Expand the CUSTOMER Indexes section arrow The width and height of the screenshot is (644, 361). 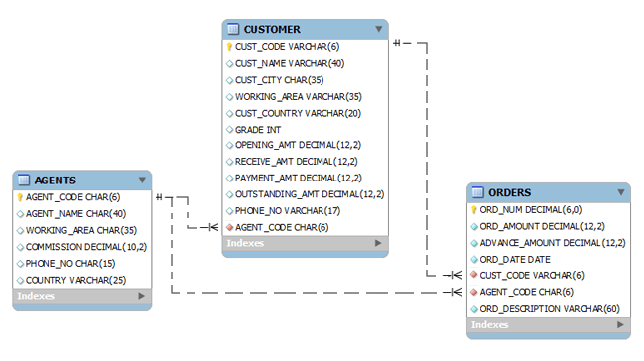tap(378, 243)
